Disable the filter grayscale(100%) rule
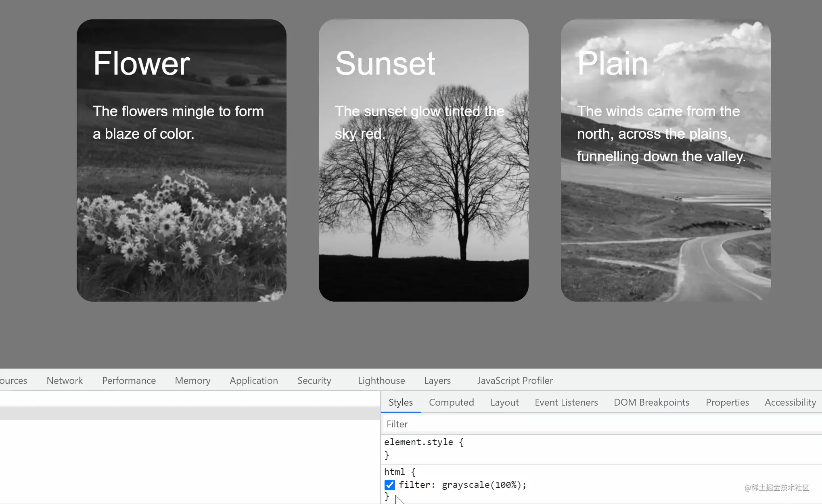 [389, 485]
